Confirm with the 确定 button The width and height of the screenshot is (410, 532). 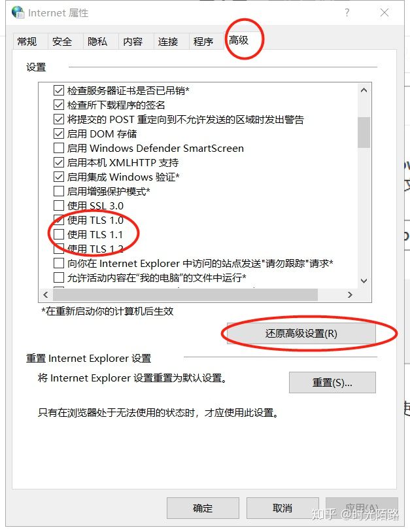coord(203,508)
